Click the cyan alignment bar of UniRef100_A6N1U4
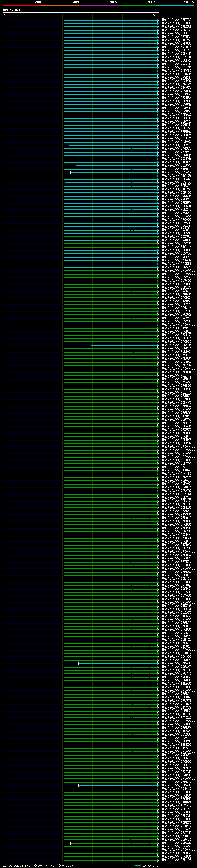Image resolution: width=197 pixels, height=868 pixels. click(125, 345)
